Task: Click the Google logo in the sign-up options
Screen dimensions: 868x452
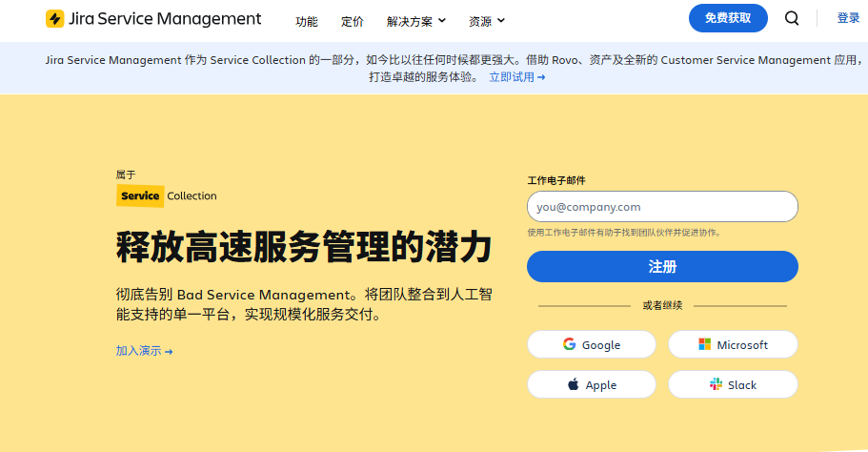Action: coord(569,344)
